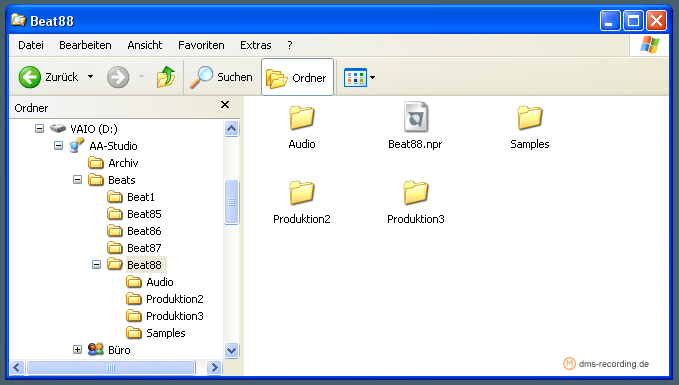Select the Archiv folder in tree
This screenshot has width=679, height=385.
click(x=113, y=163)
